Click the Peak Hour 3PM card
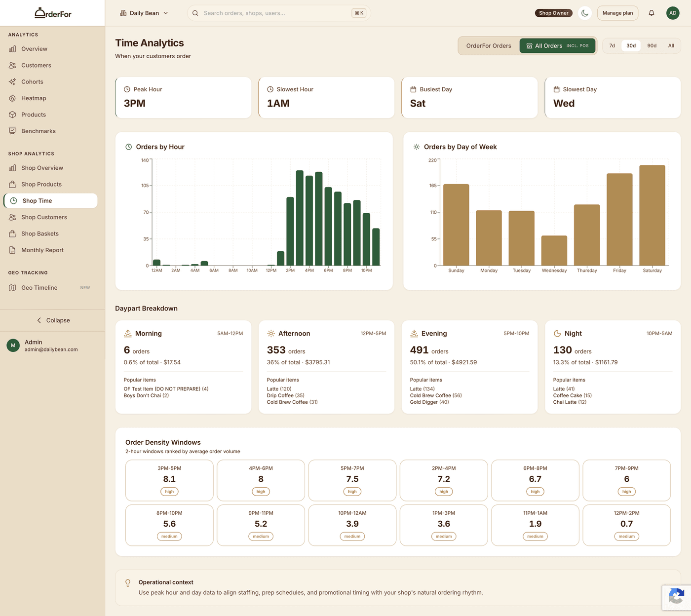691x616 pixels. (183, 98)
